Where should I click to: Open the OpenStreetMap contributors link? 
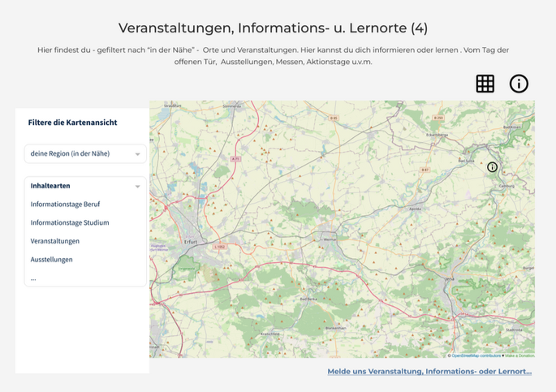click(x=476, y=355)
